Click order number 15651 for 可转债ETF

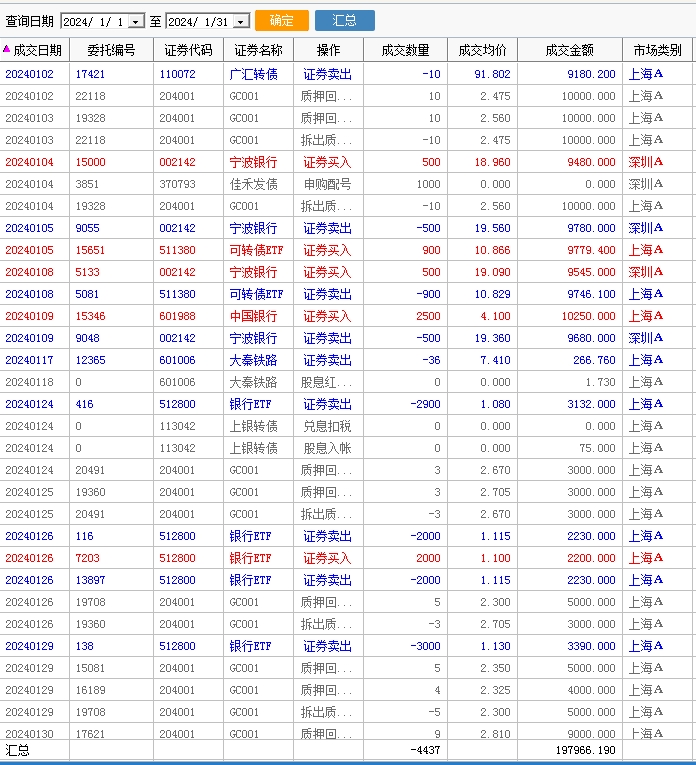pos(90,250)
